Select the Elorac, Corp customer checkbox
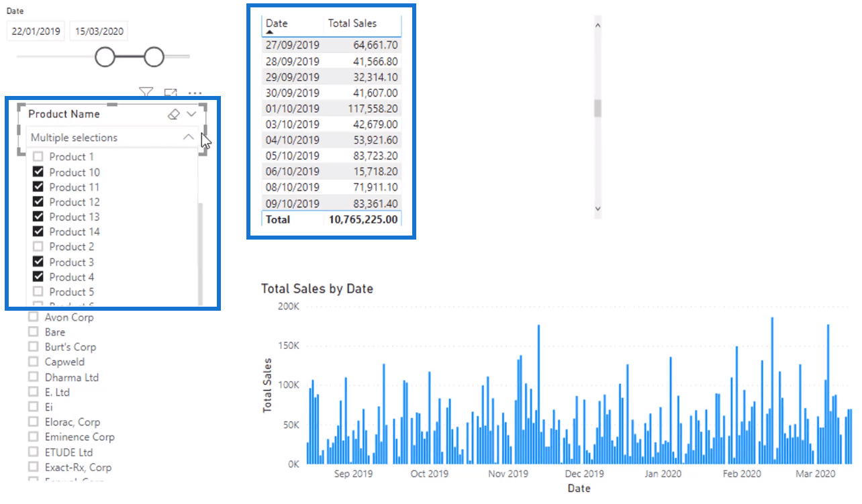Screen dimensions: 862x504 coord(33,421)
